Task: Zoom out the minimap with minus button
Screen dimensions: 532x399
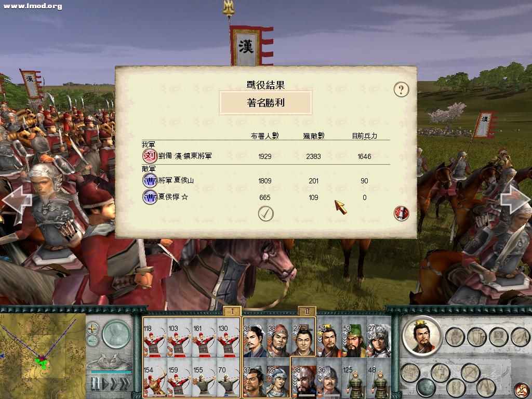Action: (x=92, y=341)
